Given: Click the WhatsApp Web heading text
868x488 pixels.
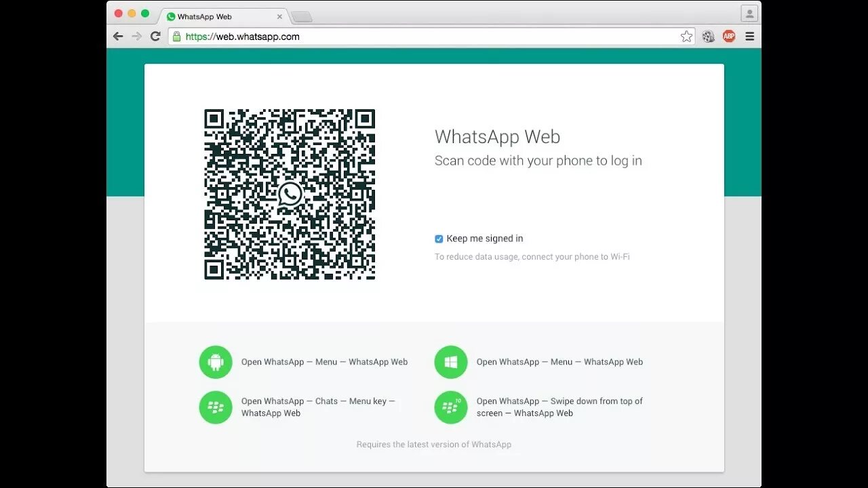Looking at the screenshot, I should (497, 137).
